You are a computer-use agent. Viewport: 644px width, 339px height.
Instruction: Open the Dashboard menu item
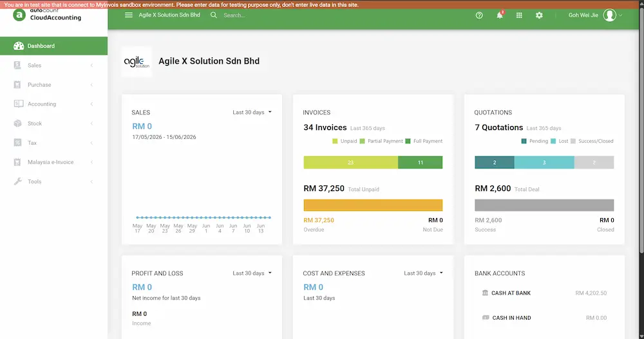tap(54, 46)
